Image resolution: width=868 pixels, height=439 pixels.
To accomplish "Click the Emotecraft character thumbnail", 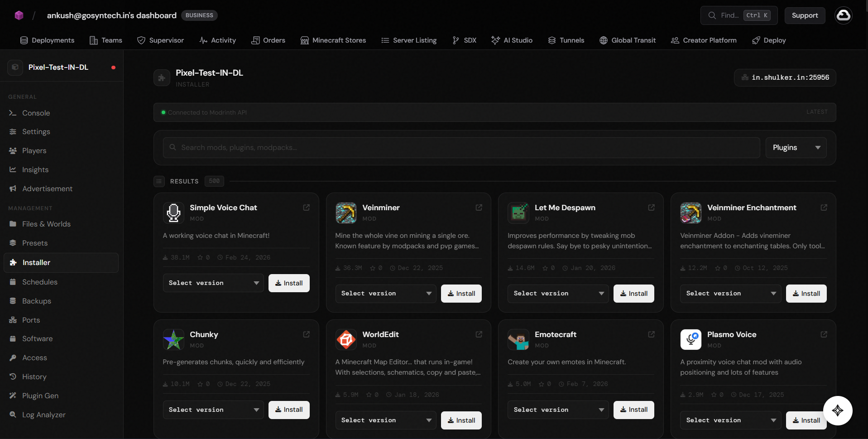I will (518, 340).
